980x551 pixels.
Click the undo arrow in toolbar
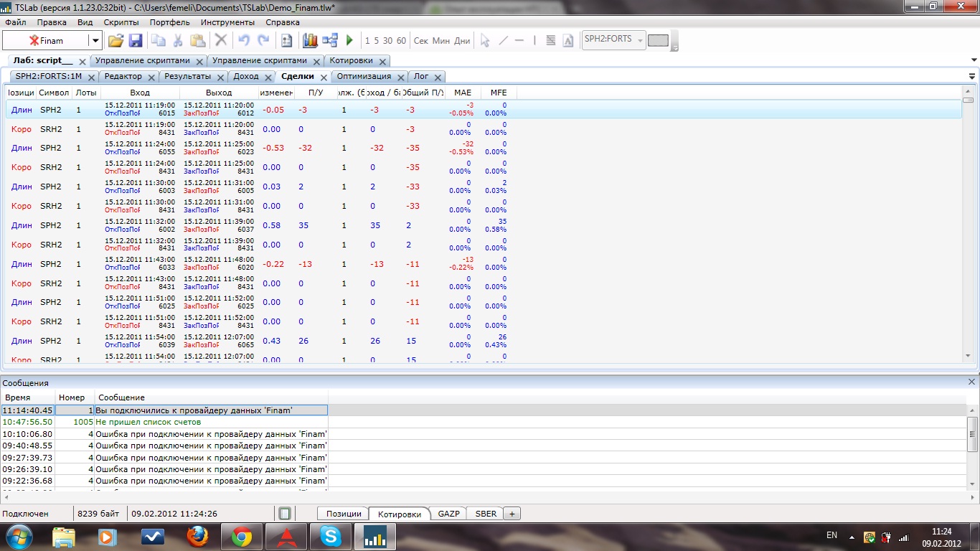244,41
